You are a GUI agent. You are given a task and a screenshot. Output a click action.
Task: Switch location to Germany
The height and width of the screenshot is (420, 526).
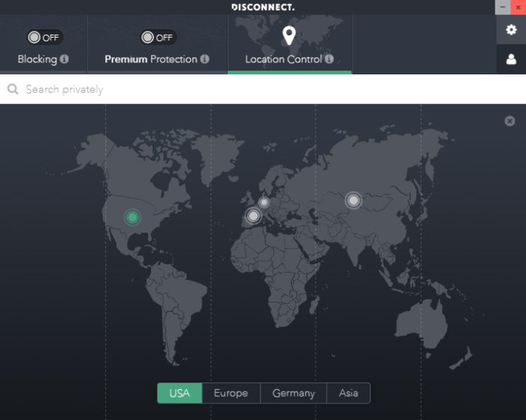[x=294, y=393]
